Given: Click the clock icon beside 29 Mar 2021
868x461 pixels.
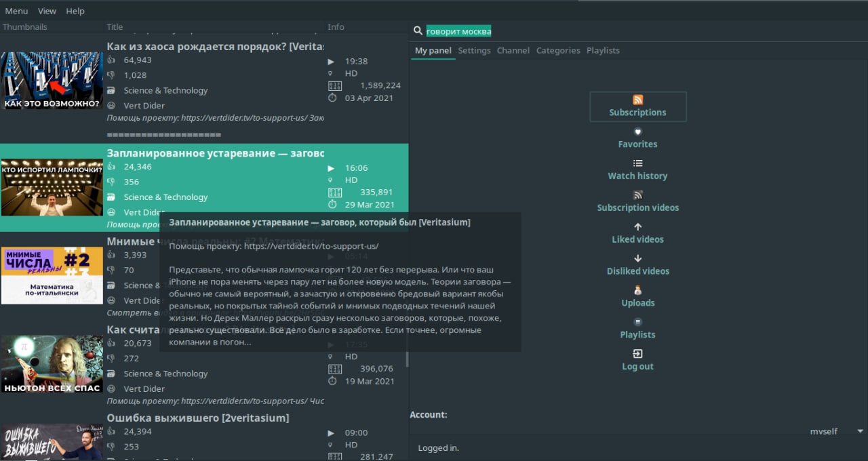Looking at the screenshot, I should (332, 204).
